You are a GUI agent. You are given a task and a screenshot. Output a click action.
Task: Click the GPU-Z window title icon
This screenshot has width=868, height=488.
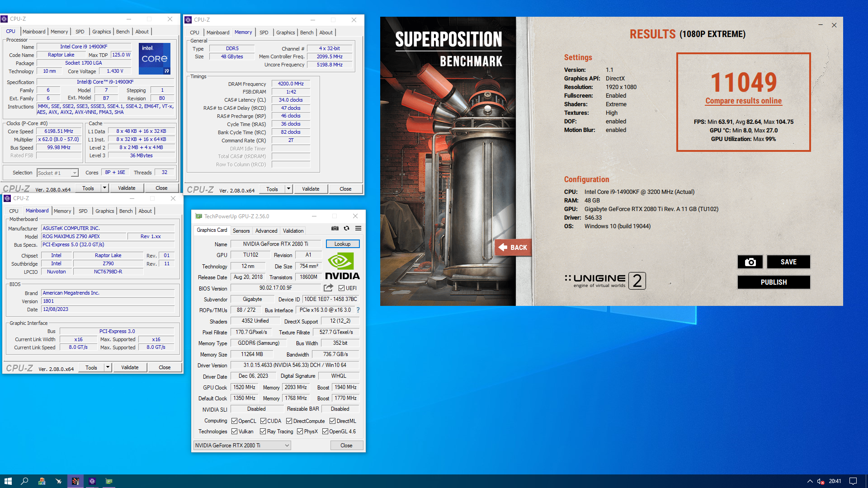(x=198, y=216)
